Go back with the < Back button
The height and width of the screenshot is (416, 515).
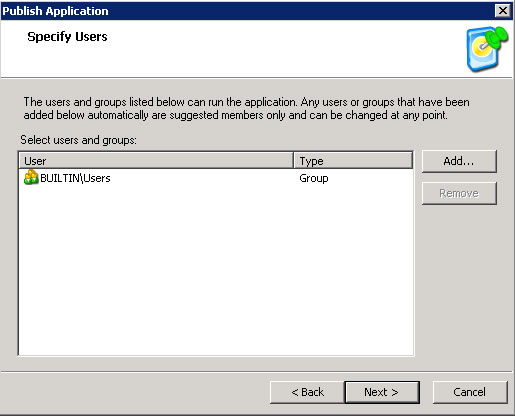(307, 392)
